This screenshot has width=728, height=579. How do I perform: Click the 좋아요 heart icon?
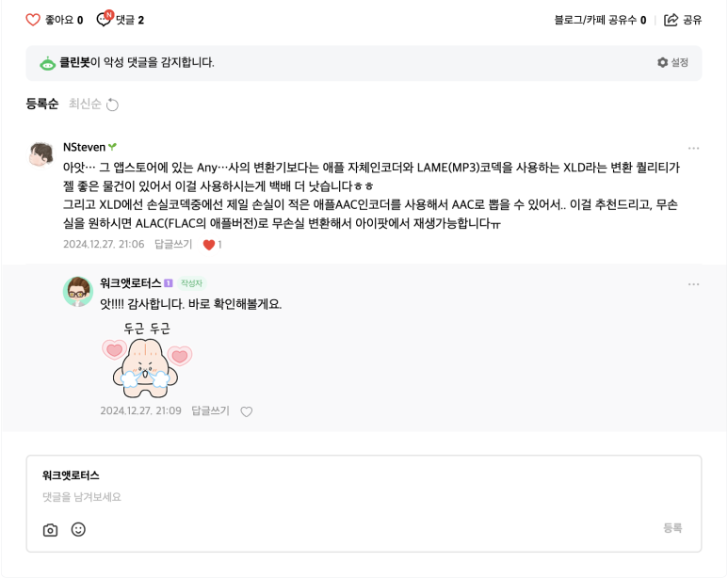point(33,20)
